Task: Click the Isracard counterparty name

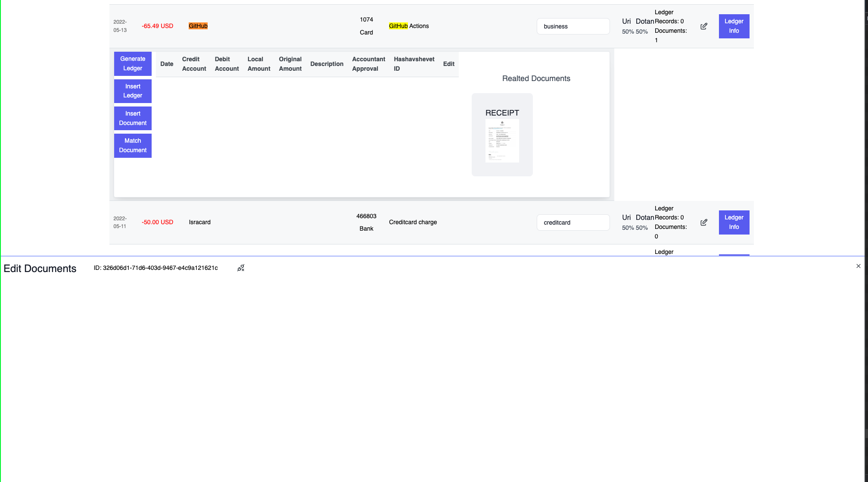Action: (x=199, y=222)
